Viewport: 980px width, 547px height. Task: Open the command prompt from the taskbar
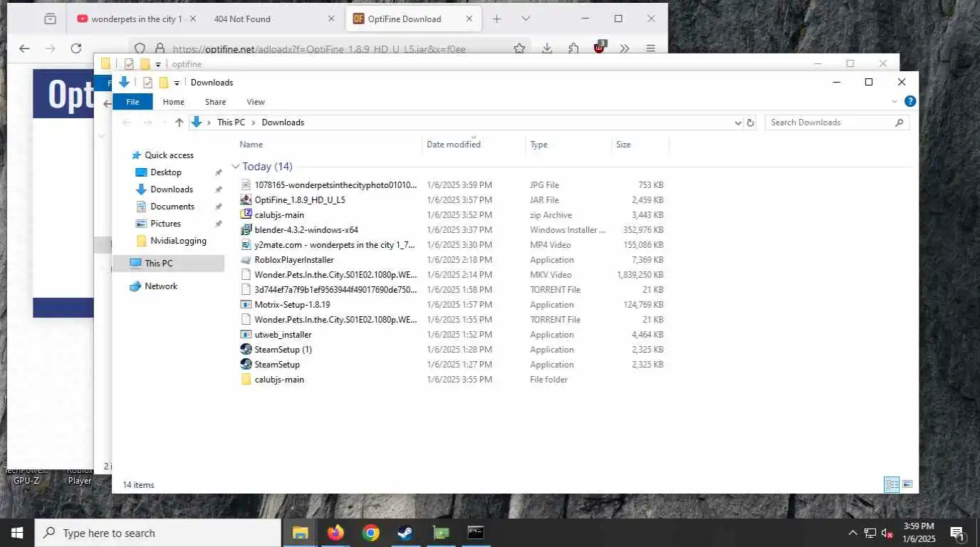(475, 533)
